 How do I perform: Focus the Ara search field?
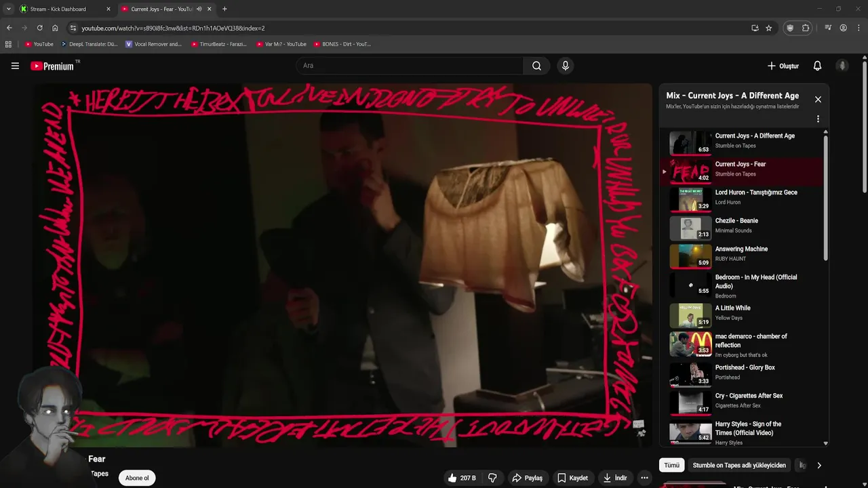[409, 66]
